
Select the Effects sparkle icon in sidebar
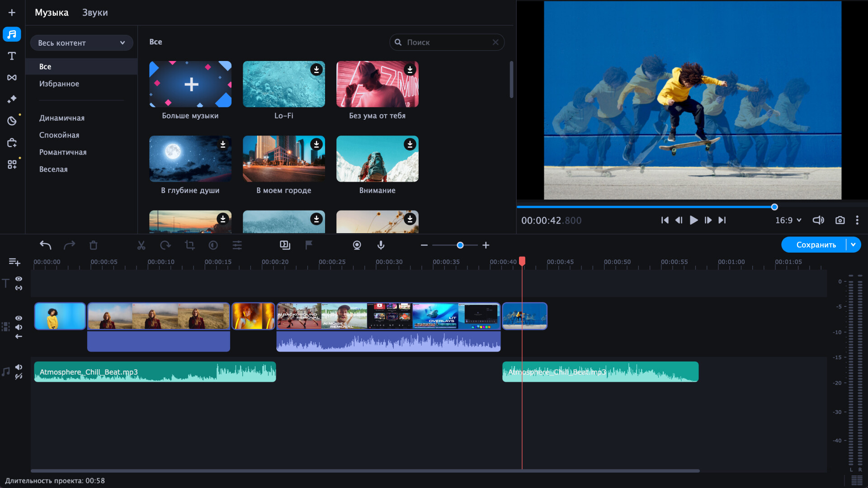tap(12, 99)
